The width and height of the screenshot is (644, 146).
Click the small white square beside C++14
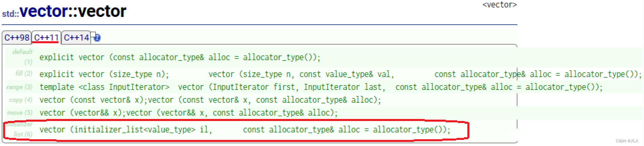(93, 34)
